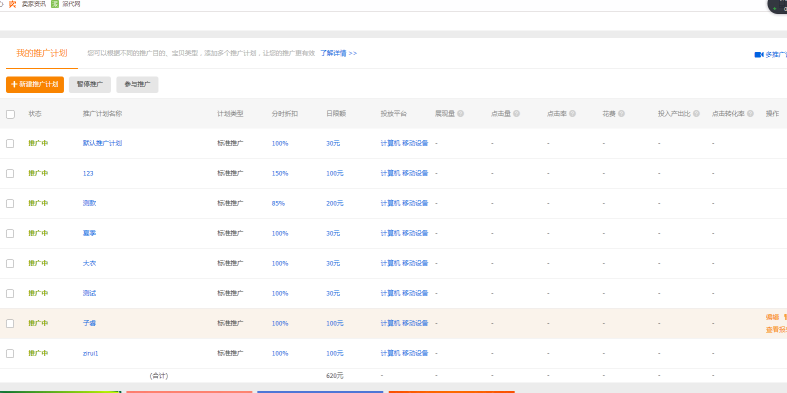This screenshot has height=393, width=787.
Task: Open the 测款 plan name link
Action: (x=89, y=203)
